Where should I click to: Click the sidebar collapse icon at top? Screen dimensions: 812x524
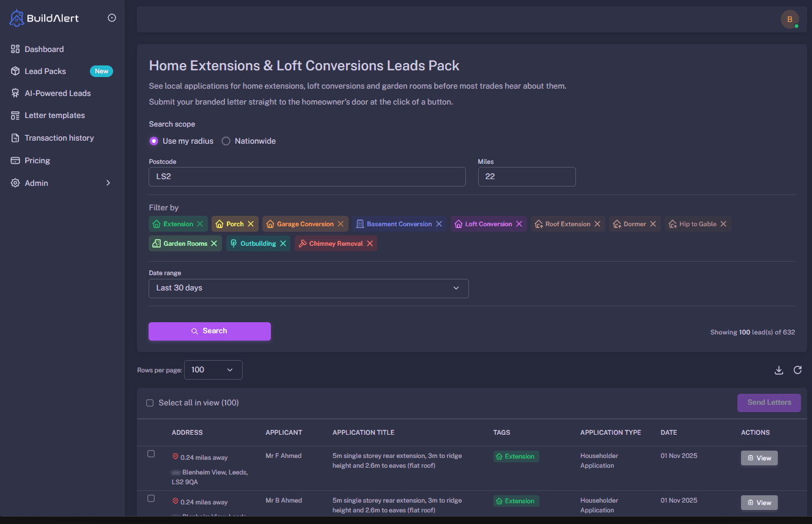click(111, 18)
